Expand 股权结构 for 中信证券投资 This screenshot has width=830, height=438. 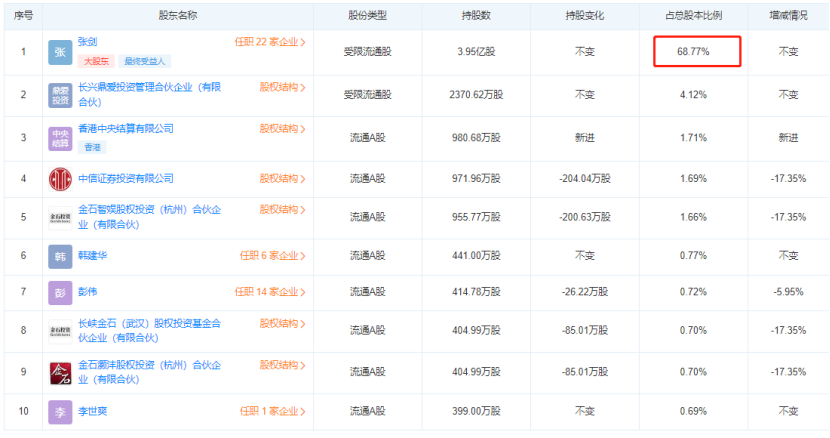tap(282, 178)
